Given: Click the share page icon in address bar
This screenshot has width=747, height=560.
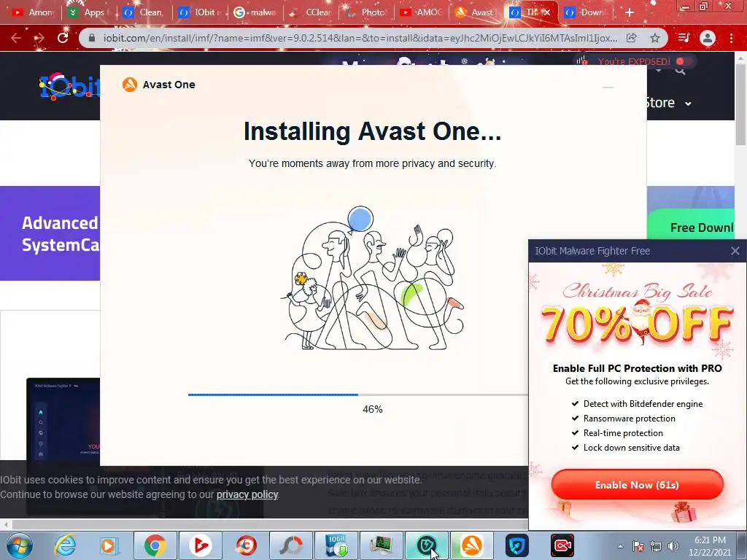Looking at the screenshot, I should [x=631, y=38].
